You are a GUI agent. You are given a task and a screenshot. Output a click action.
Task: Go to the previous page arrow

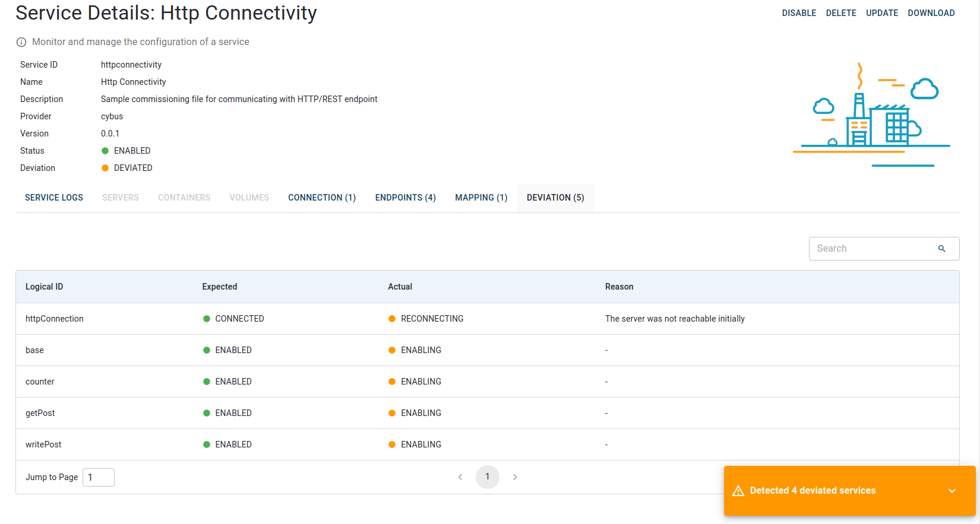tap(460, 477)
